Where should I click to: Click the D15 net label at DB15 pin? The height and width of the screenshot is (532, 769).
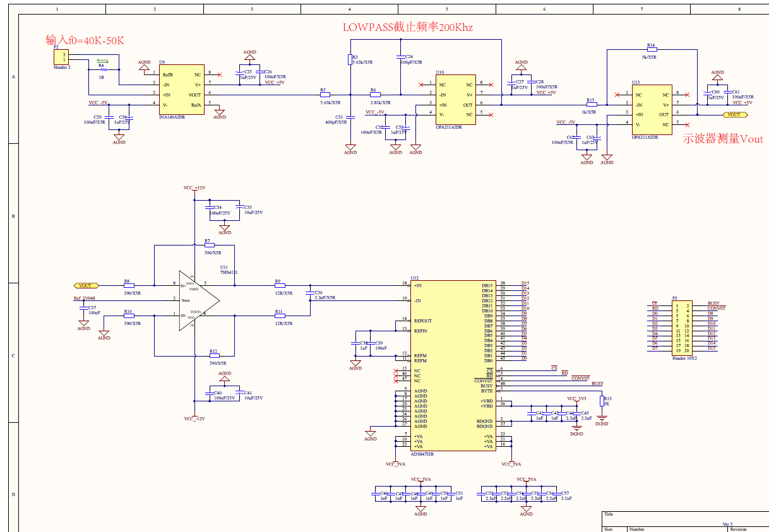(525, 283)
